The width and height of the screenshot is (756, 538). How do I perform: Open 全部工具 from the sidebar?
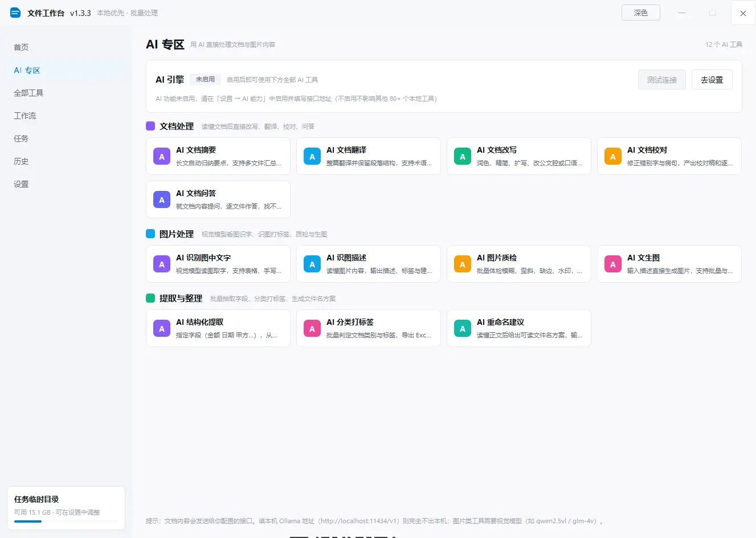[66, 93]
